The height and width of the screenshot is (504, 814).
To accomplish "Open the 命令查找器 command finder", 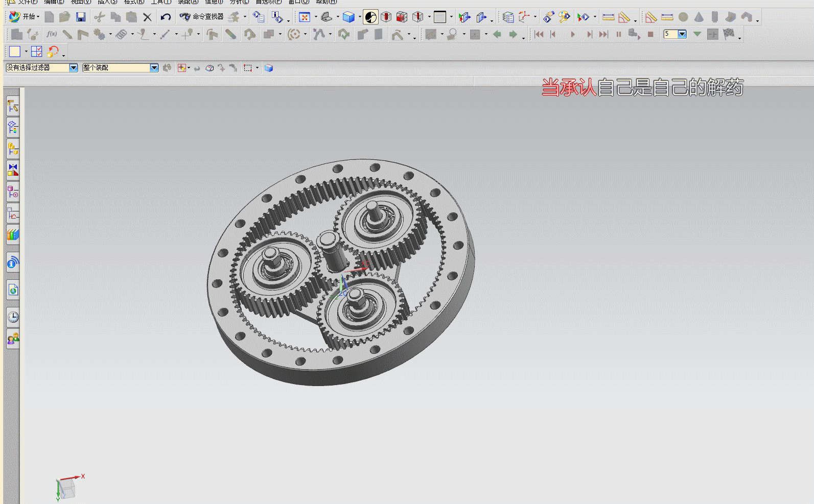I will pos(202,17).
